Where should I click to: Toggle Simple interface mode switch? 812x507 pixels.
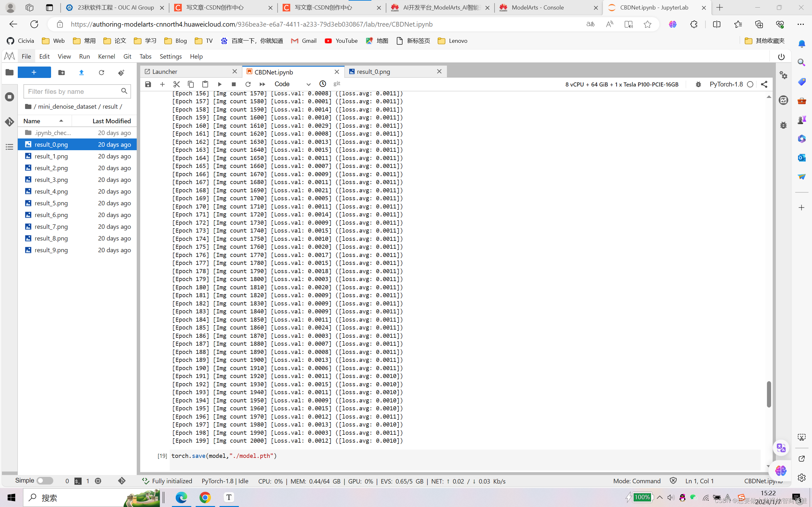click(x=45, y=480)
